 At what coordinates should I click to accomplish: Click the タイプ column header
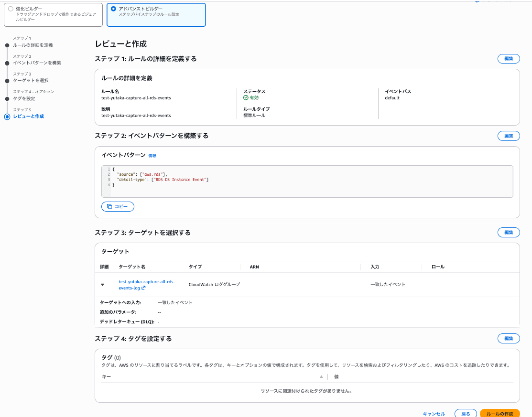tap(195, 267)
